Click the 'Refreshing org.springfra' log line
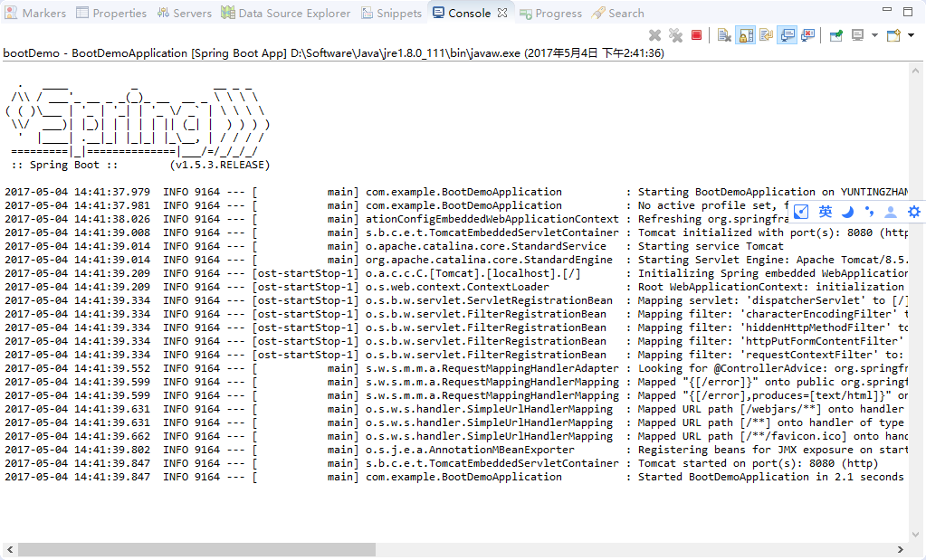This screenshot has height=560, width=926. (396, 219)
